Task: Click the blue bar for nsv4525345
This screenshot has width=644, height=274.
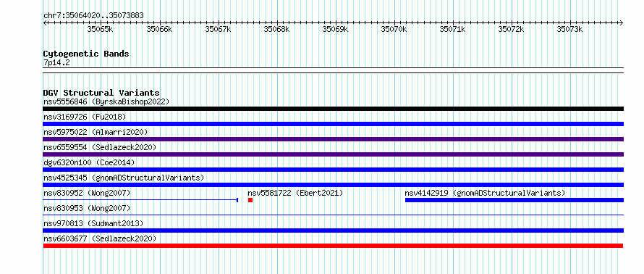Action: point(333,185)
